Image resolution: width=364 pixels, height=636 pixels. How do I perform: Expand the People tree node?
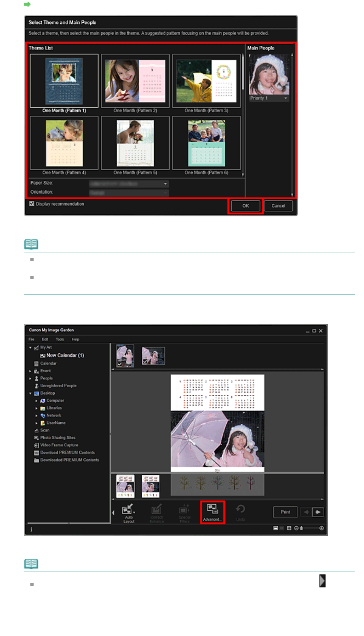pyautogui.click(x=30, y=378)
